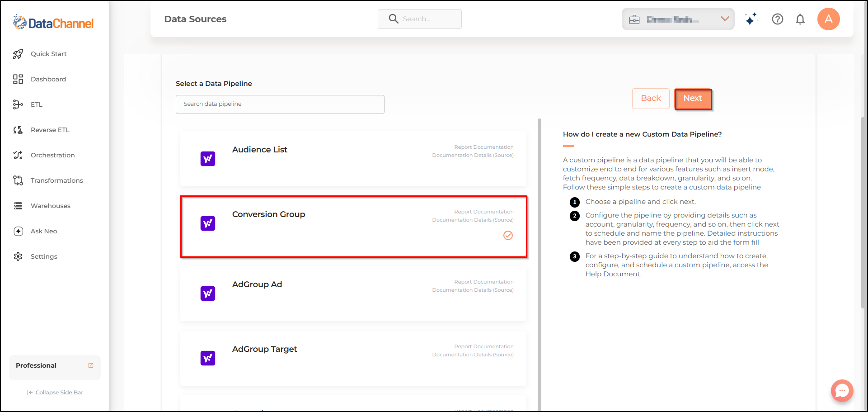Image resolution: width=868 pixels, height=412 pixels.
Task: Open the Orchestration icon
Action: coord(18,155)
